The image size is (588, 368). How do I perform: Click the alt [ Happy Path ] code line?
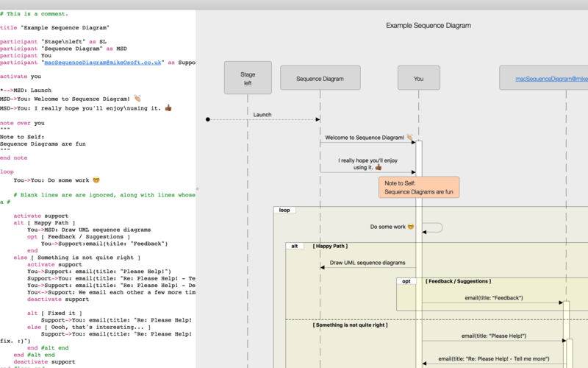tap(44, 223)
